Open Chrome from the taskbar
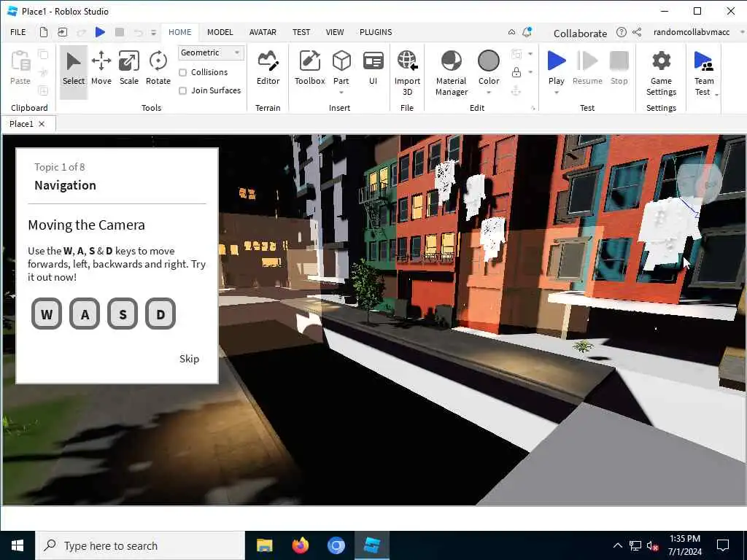 click(336, 545)
